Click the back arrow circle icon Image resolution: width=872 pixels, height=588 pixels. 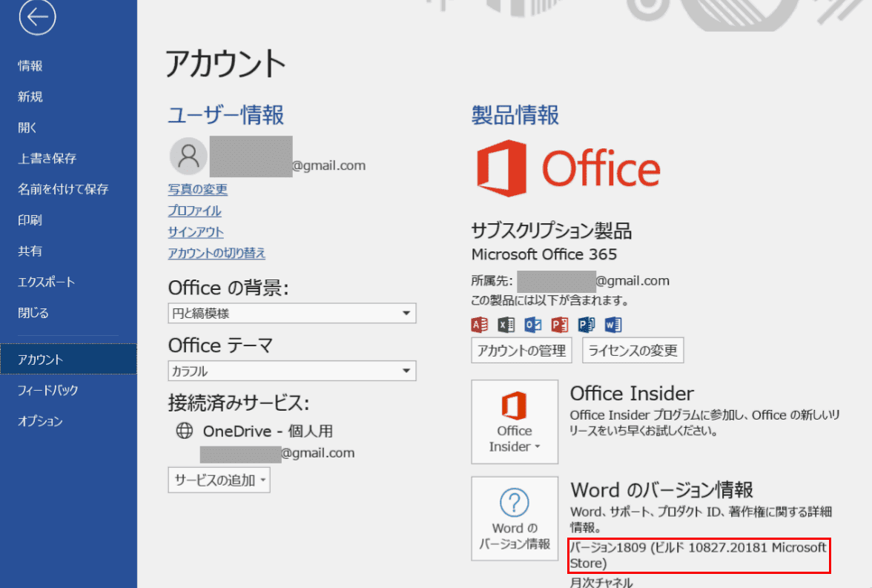(37, 17)
